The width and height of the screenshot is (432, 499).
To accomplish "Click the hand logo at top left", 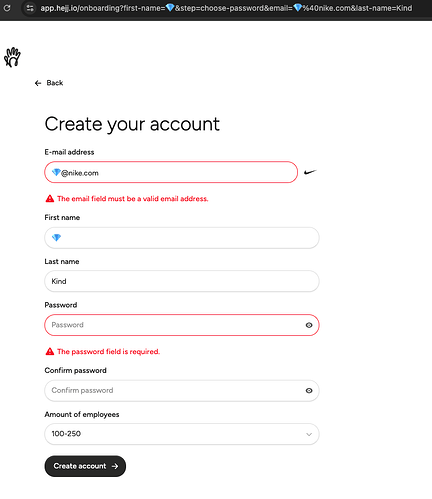I will 12,57.
